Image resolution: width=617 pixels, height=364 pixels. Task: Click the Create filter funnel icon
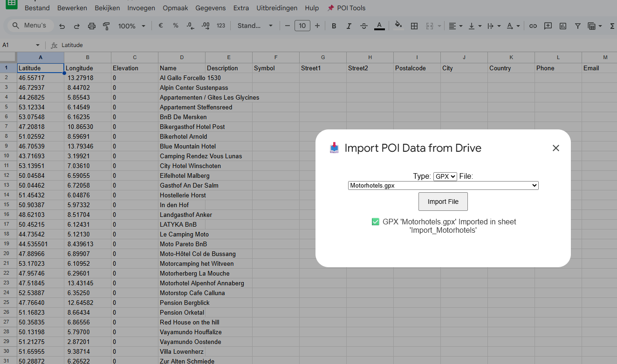(x=578, y=26)
